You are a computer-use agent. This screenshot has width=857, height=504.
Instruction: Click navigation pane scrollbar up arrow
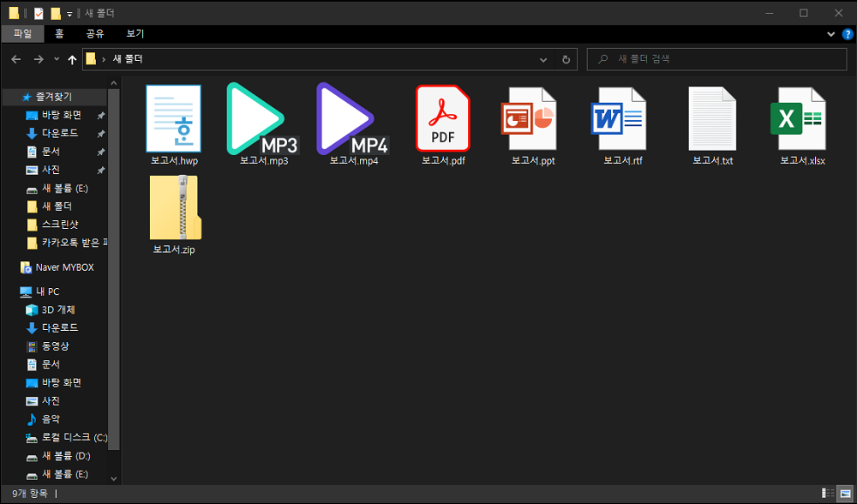point(114,83)
